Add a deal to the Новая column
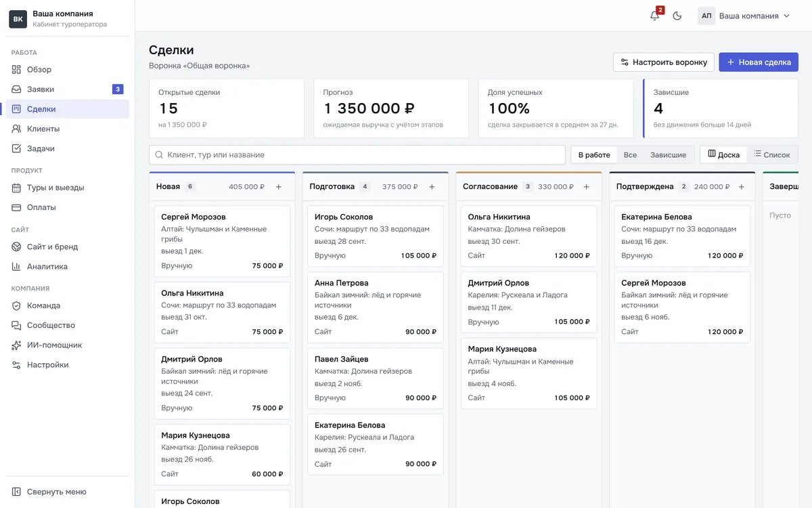 [x=279, y=187]
